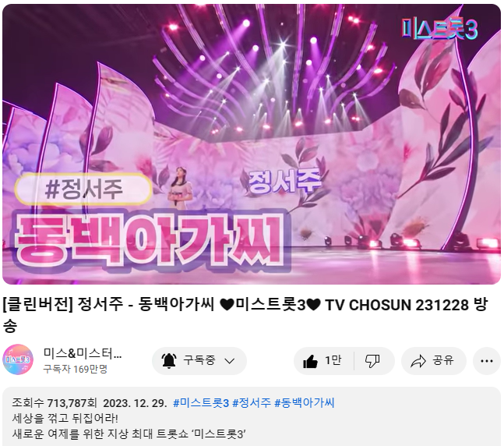This screenshot has width=504, height=446.
Task: Toggle the 구독중 subscribed button
Action: pyautogui.click(x=199, y=361)
